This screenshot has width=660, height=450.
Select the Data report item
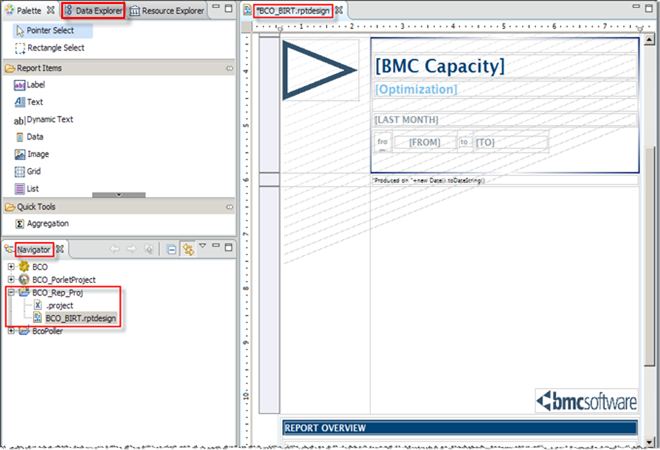coord(29,137)
